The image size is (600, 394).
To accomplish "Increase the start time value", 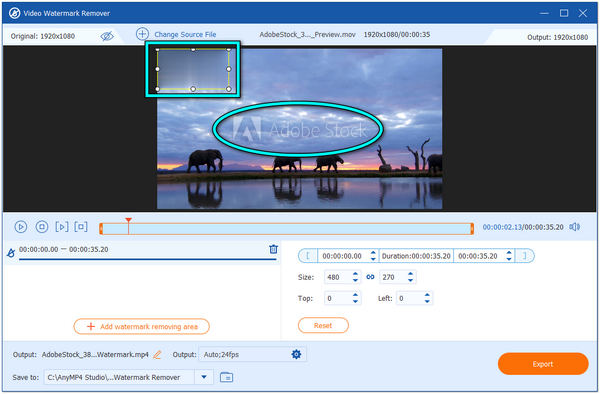I will point(373,253).
